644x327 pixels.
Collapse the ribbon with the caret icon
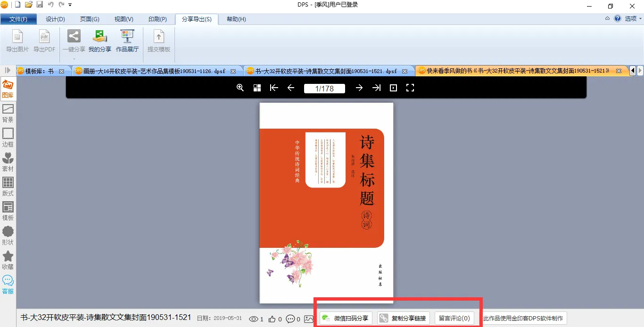click(607, 19)
